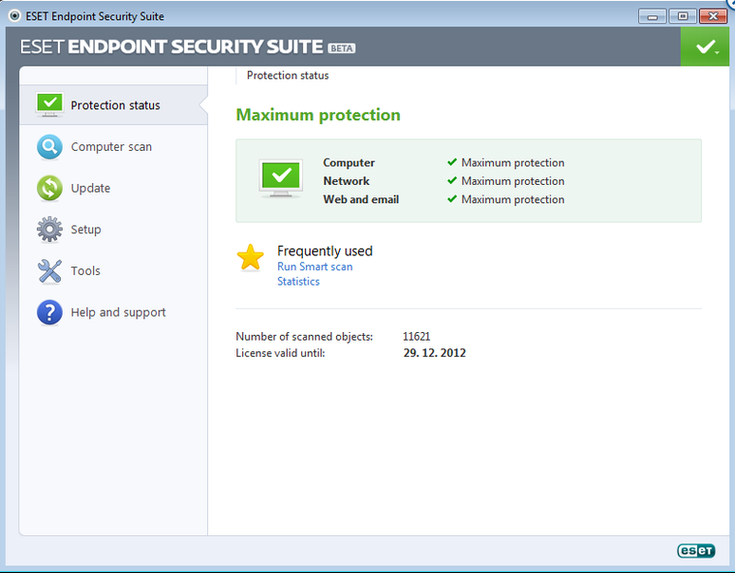Viewport: 735px width, 573px height.
Task: Click the Frequently used heading
Action: coord(325,251)
